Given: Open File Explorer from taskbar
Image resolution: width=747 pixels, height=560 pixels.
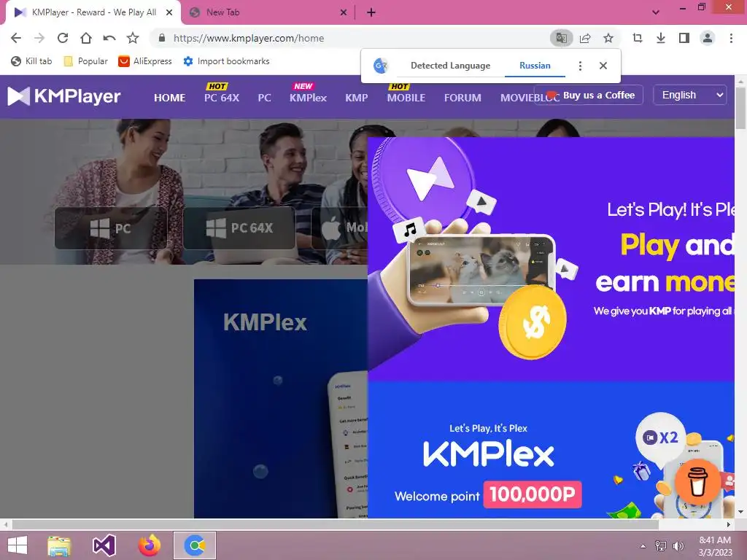Looking at the screenshot, I should tap(59, 545).
